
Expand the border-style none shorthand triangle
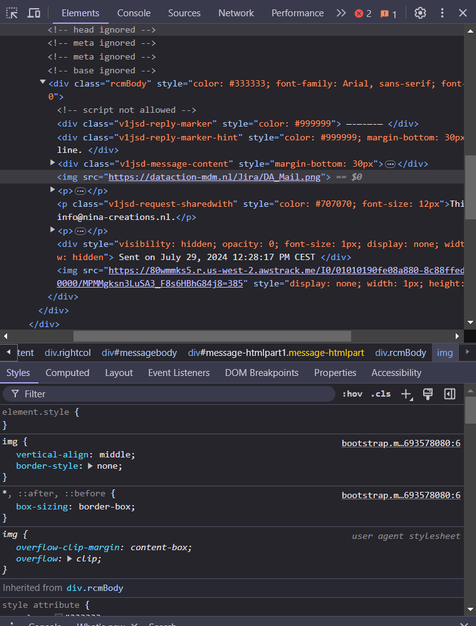click(90, 466)
